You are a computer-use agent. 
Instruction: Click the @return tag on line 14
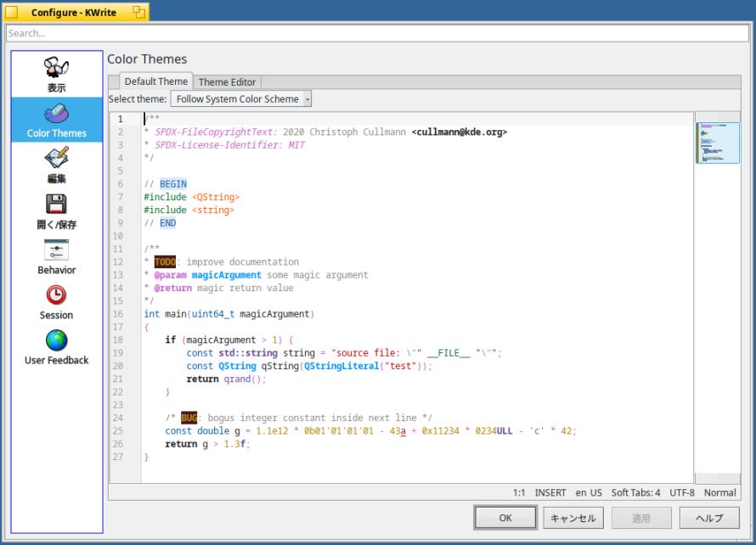(x=173, y=288)
